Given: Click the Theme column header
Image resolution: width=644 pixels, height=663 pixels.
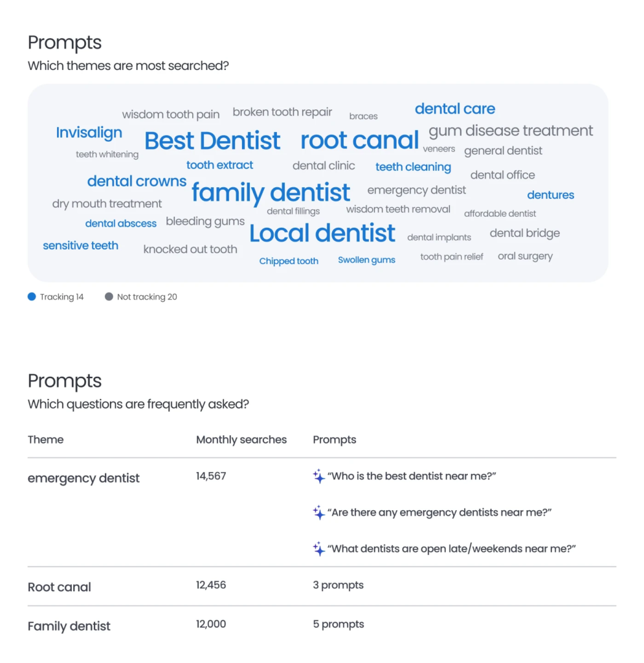Looking at the screenshot, I should click(45, 440).
